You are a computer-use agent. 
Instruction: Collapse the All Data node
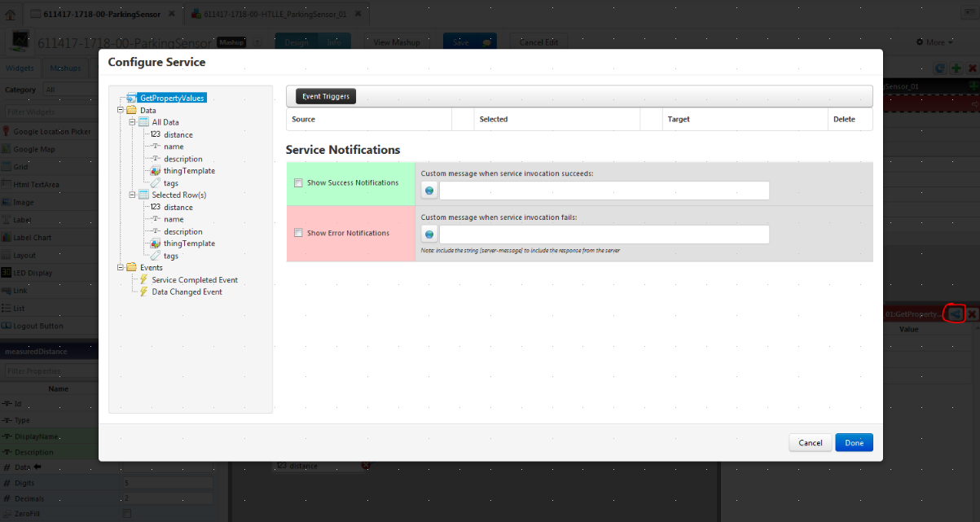pyautogui.click(x=132, y=122)
